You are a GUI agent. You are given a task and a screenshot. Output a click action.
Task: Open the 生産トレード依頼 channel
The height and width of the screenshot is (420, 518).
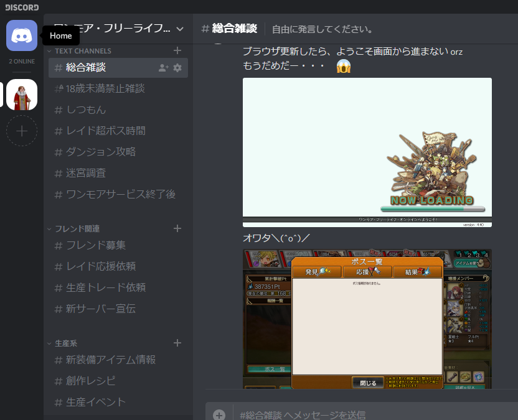coord(118,287)
